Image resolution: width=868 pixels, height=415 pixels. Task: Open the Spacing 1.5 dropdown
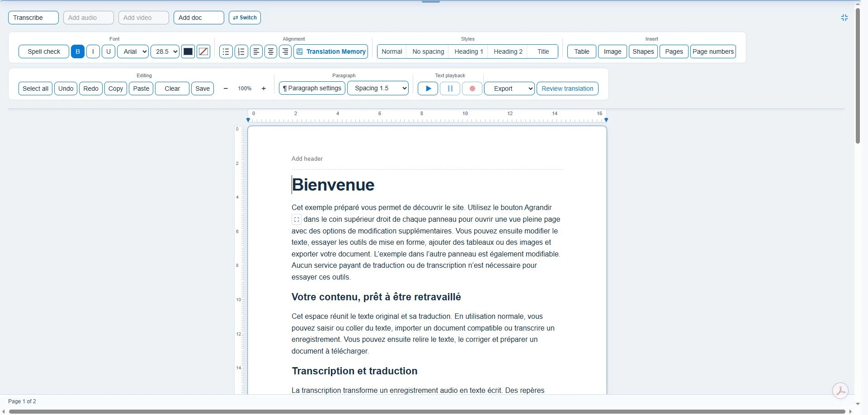click(378, 89)
